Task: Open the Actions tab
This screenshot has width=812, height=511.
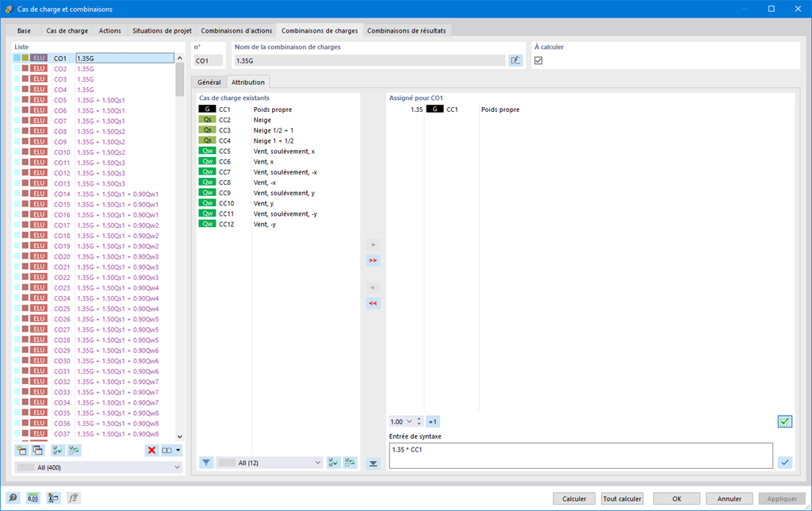Action: click(109, 31)
